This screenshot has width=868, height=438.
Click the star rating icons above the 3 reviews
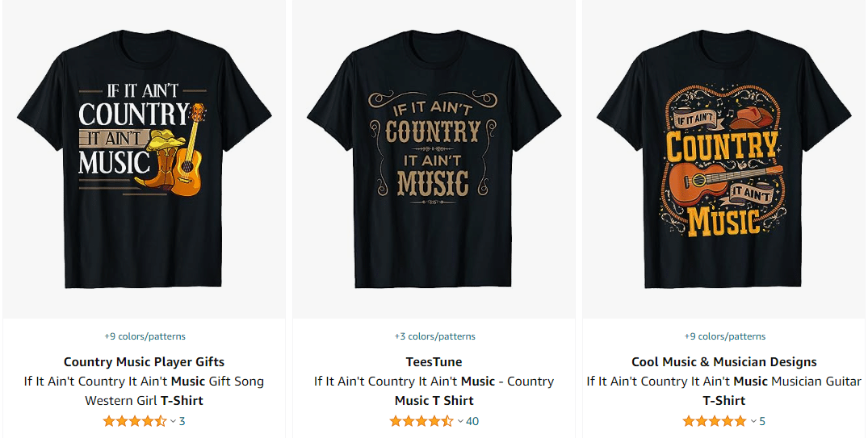(x=135, y=421)
